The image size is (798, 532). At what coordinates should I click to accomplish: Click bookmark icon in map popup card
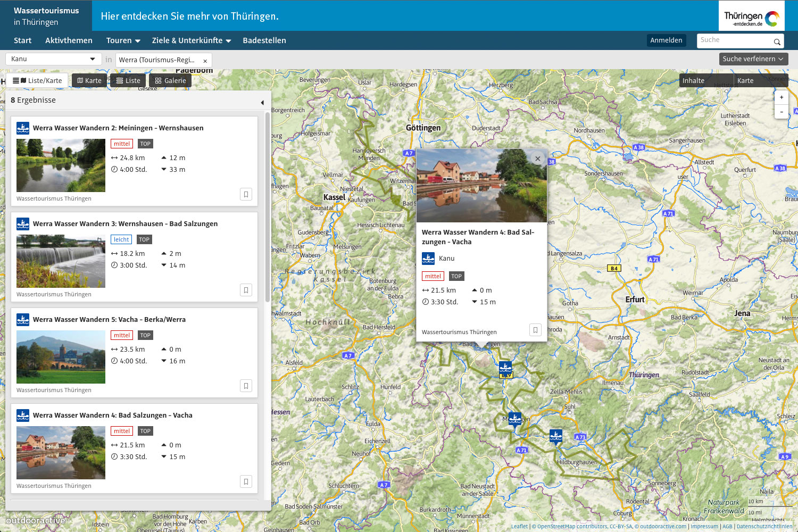(535, 330)
